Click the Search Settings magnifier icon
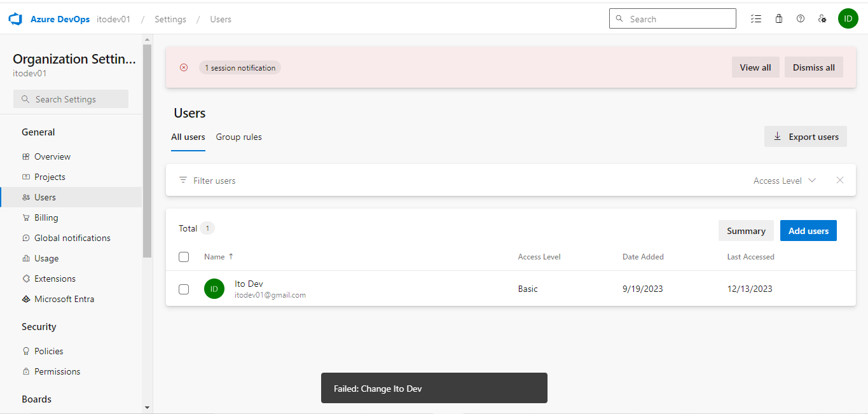 click(25, 99)
